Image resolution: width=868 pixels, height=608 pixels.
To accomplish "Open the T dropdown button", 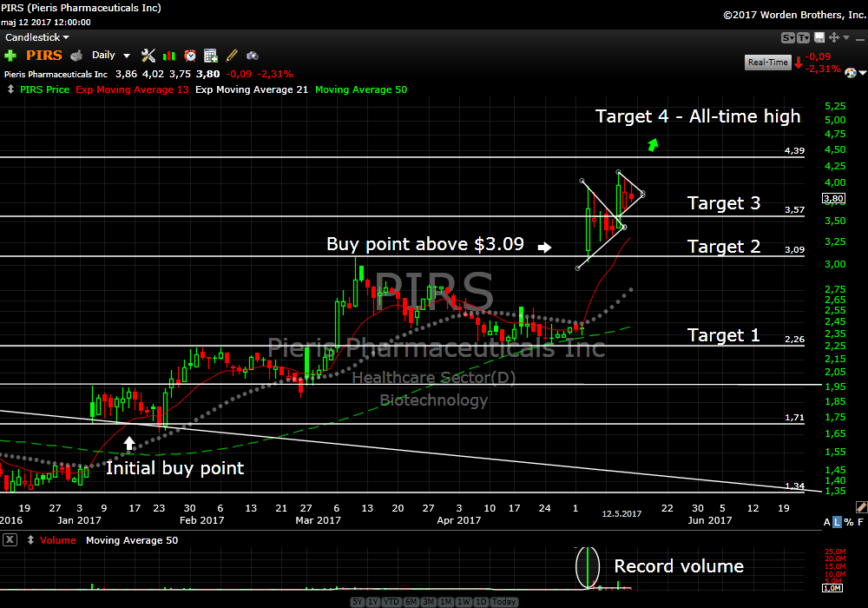I will click(x=803, y=37).
